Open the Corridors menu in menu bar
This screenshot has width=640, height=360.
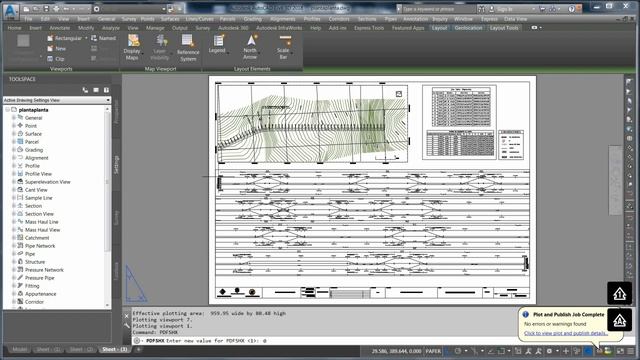coord(339,19)
